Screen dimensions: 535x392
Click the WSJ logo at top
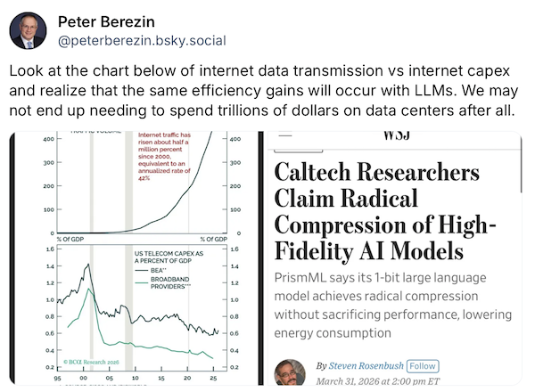pos(396,135)
